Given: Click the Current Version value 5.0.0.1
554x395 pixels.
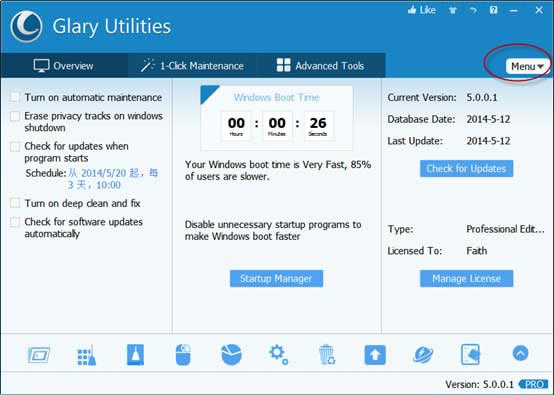Looking at the screenshot, I should (x=482, y=97).
